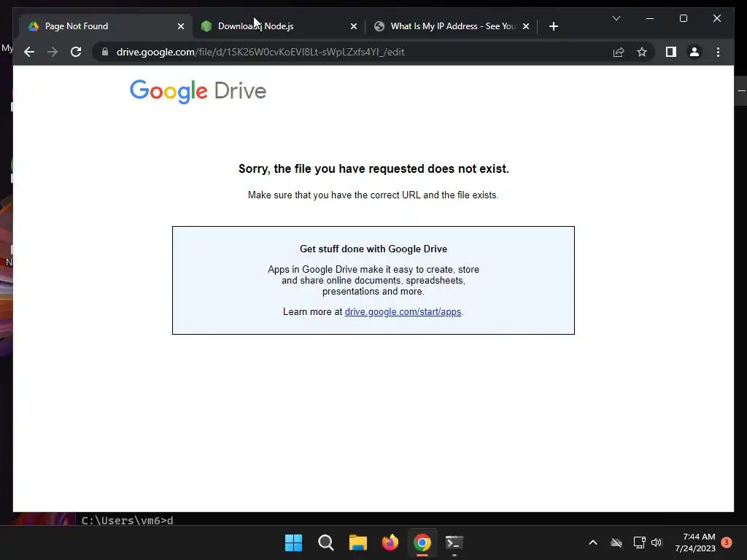Viewport: 747px width, 560px height.
Task: Open volume control tray icon
Action: click(657, 542)
